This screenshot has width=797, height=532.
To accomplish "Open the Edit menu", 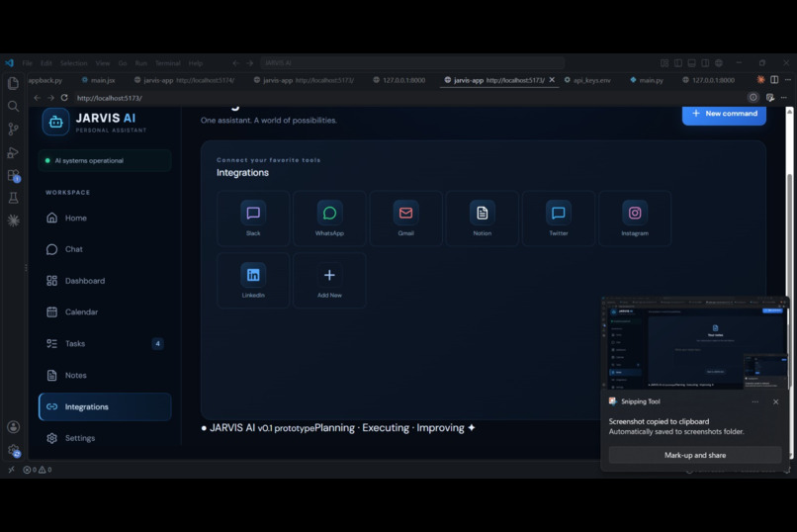I will pyautogui.click(x=46, y=63).
